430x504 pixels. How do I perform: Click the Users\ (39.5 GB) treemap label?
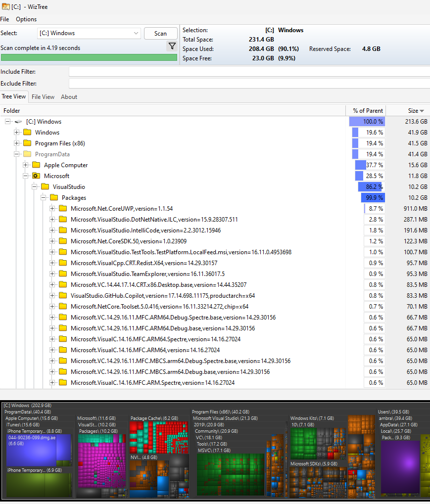point(393,412)
